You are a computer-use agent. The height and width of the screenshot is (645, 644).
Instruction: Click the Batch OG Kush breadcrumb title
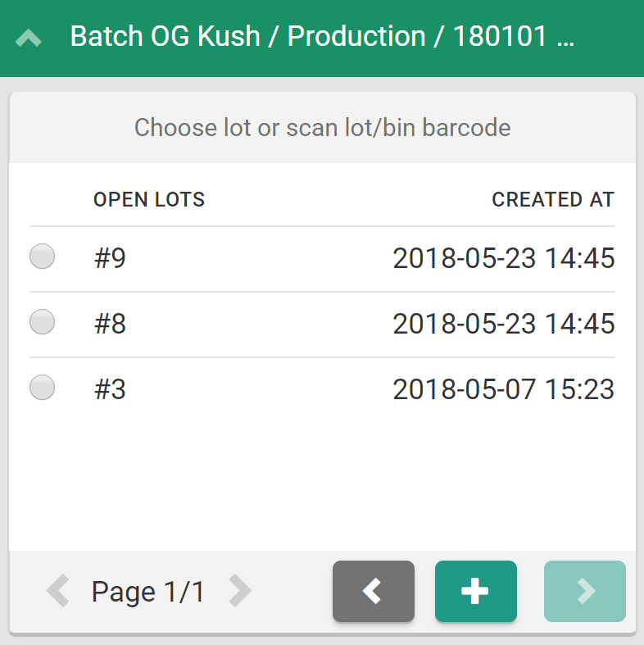tap(322, 37)
